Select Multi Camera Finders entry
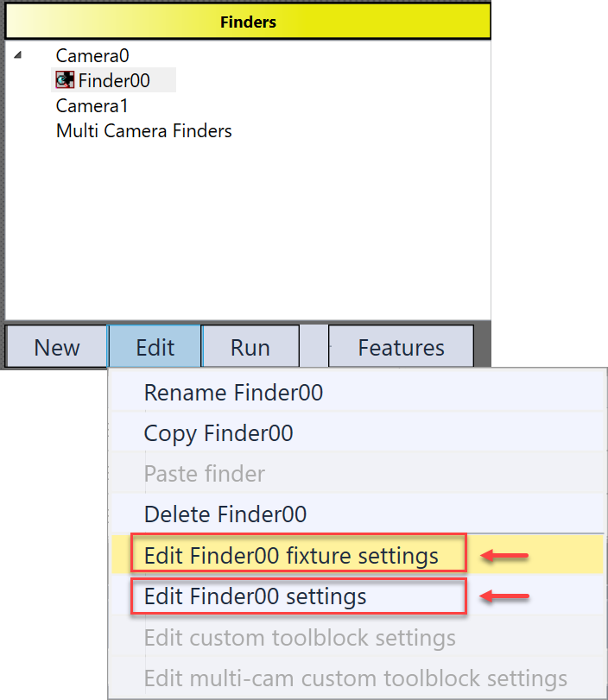The image size is (608, 700). coord(143,131)
